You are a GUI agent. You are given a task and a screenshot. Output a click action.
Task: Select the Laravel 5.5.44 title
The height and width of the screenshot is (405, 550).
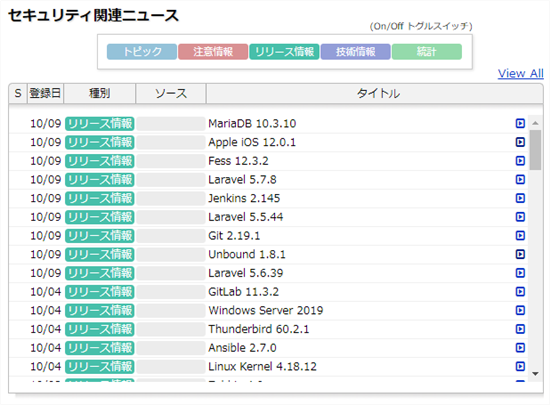point(246,217)
